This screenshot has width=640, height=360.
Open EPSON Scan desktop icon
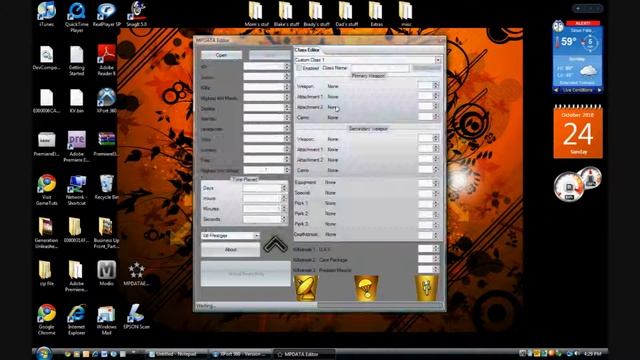137,317
